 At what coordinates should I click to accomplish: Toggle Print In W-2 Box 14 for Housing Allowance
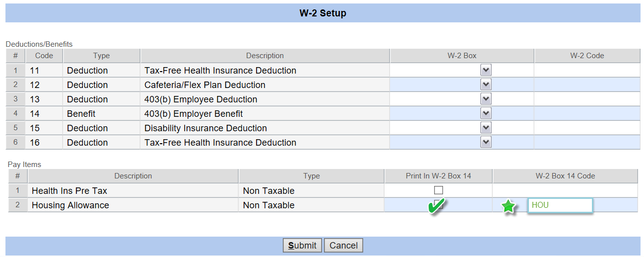click(439, 203)
